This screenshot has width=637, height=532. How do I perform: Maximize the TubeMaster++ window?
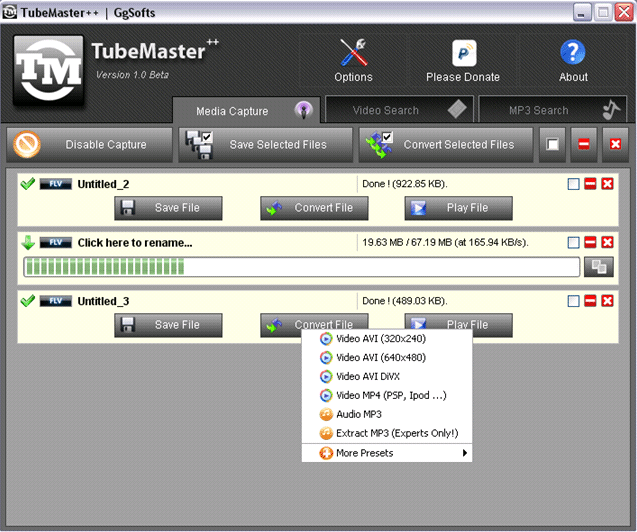[x=603, y=12]
